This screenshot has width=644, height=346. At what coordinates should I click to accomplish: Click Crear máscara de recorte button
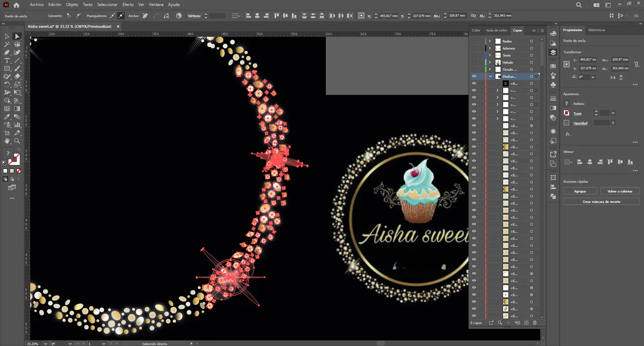[x=601, y=201]
